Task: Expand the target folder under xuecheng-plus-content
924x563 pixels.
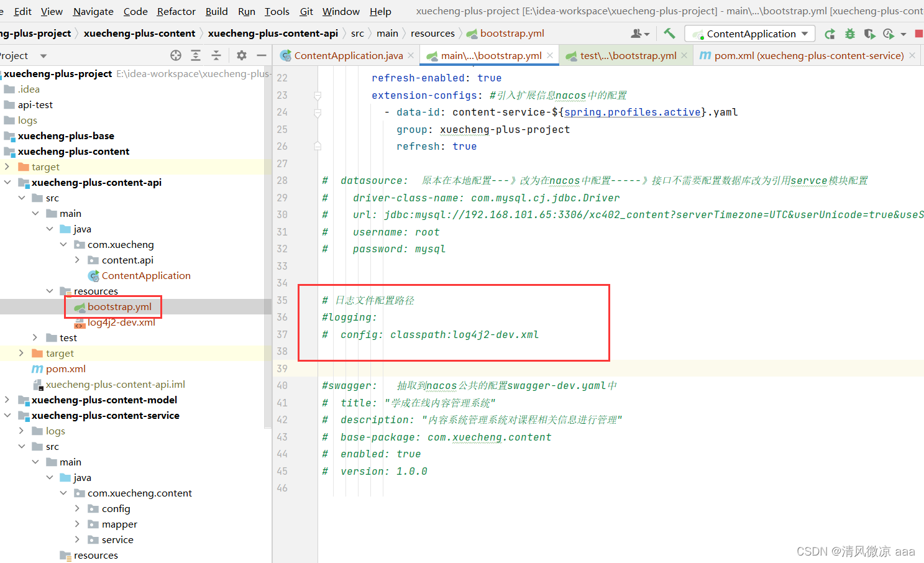Action: click(x=7, y=167)
